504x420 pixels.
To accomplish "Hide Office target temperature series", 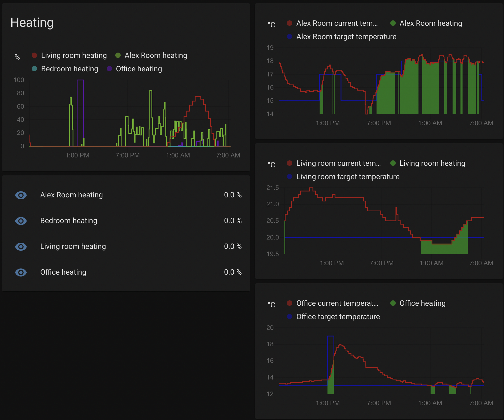I will coord(333,317).
